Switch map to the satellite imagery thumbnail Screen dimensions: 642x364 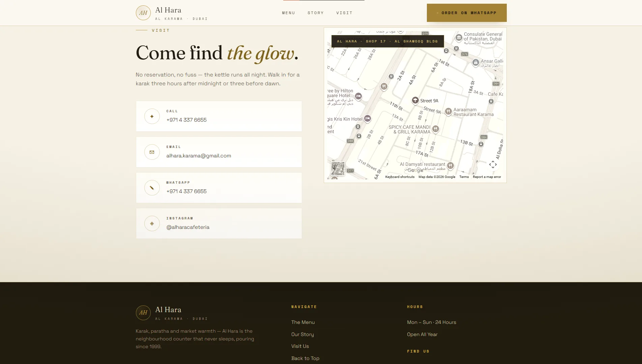pyautogui.click(x=338, y=169)
